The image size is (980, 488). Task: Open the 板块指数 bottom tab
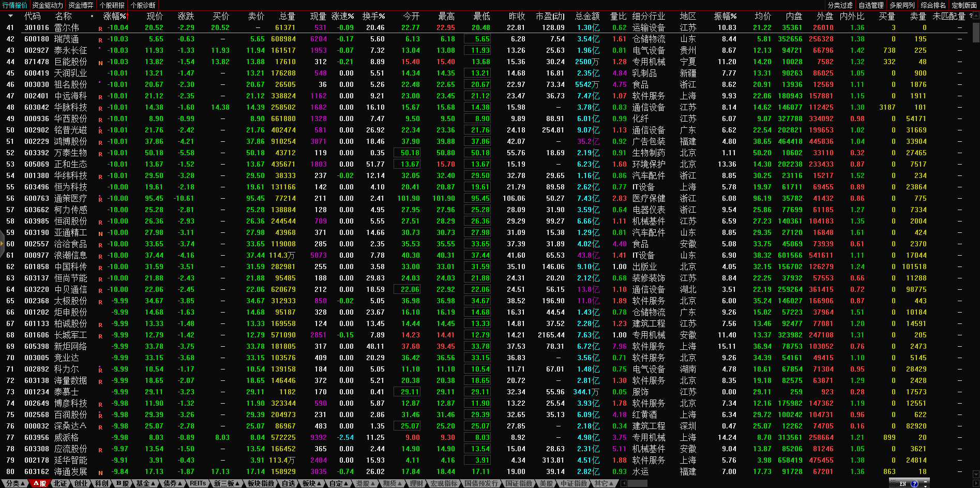coord(261,483)
